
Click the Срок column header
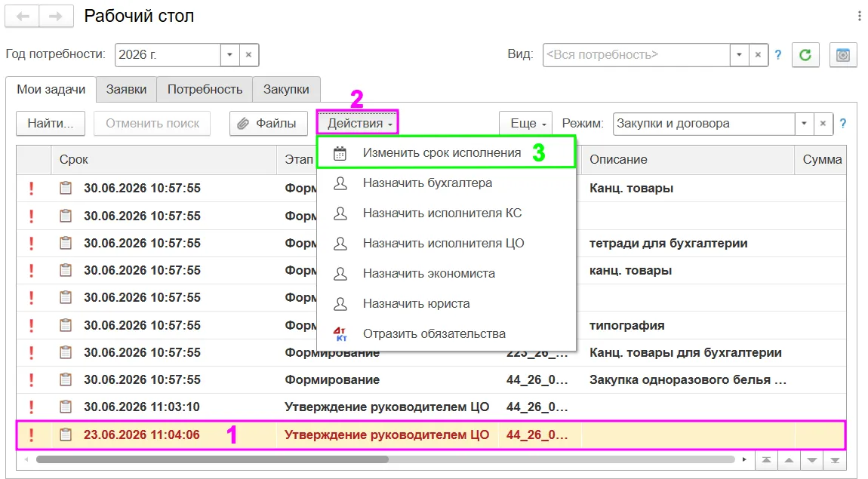click(163, 160)
